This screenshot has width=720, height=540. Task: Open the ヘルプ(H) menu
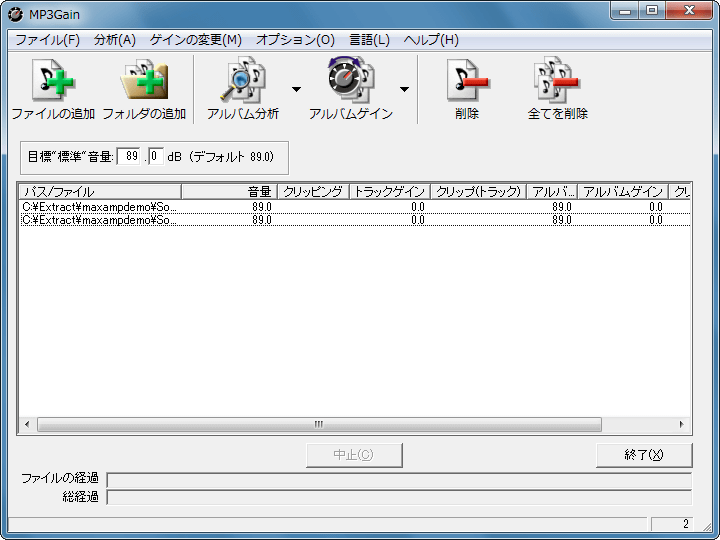[431, 40]
